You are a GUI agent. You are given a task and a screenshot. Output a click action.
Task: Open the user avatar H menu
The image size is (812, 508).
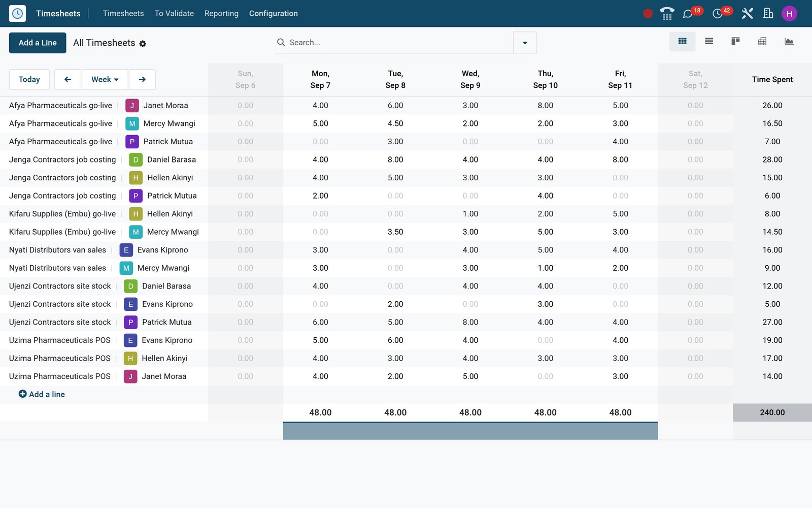coord(789,14)
